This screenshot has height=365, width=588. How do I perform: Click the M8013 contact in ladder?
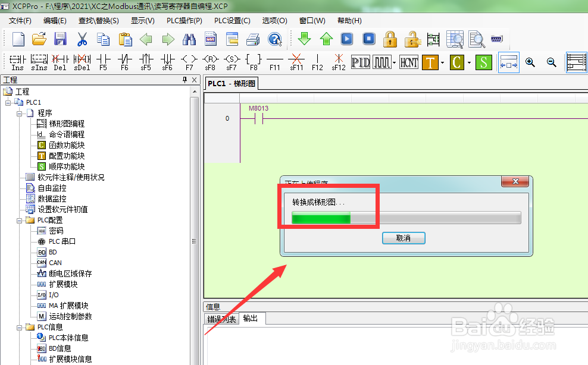(x=259, y=119)
